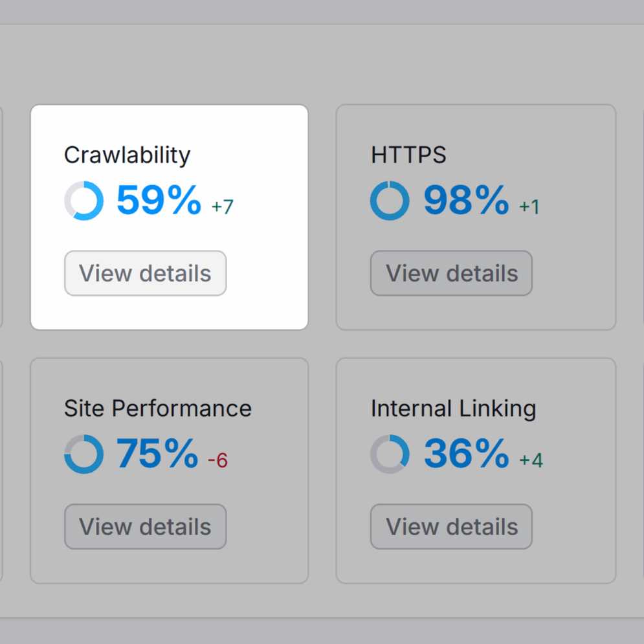Click the +7 change indicator
The width and height of the screenshot is (644, 644).
point(222,207)
